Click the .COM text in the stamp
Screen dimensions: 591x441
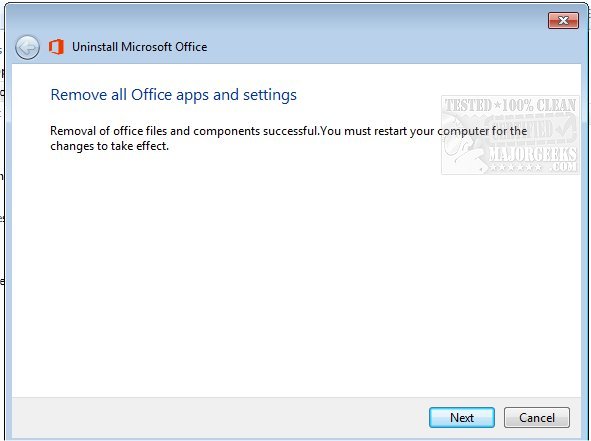[563, 167]
